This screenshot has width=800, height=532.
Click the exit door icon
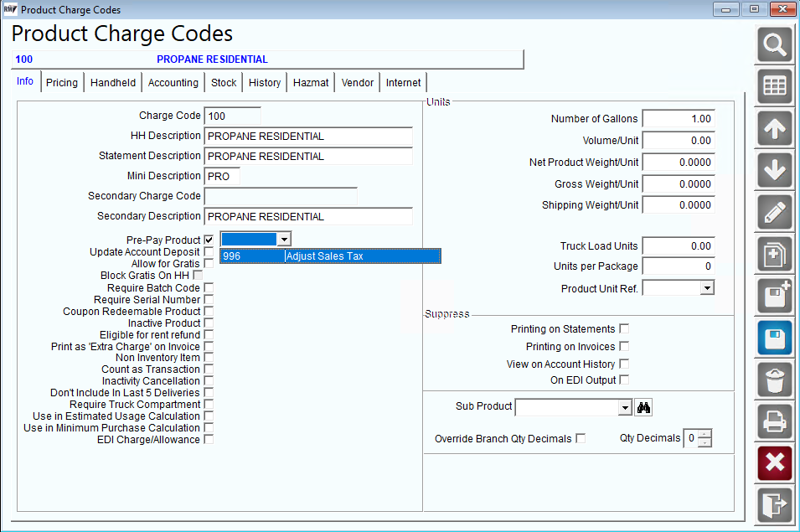pos(775,505)
